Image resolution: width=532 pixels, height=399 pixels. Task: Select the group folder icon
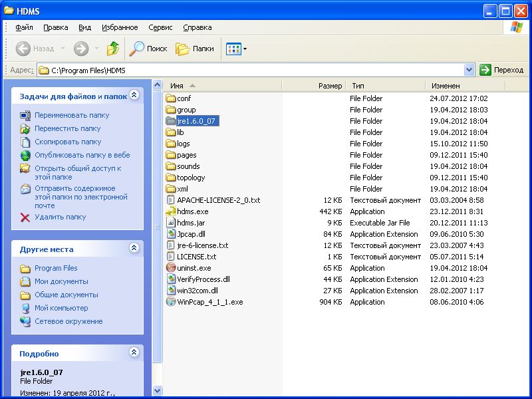(x=171, y=110)
